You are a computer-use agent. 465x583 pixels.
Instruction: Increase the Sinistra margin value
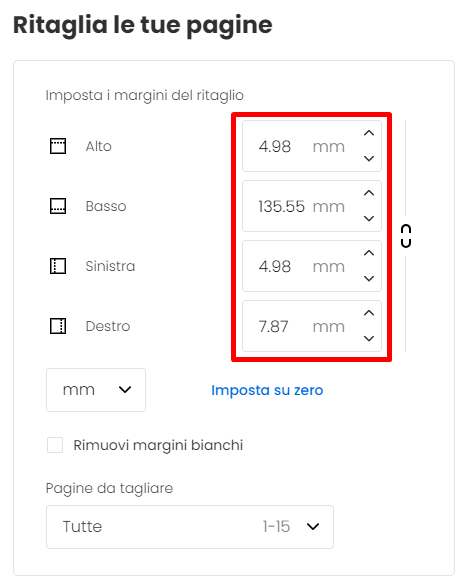coord(369,253)
